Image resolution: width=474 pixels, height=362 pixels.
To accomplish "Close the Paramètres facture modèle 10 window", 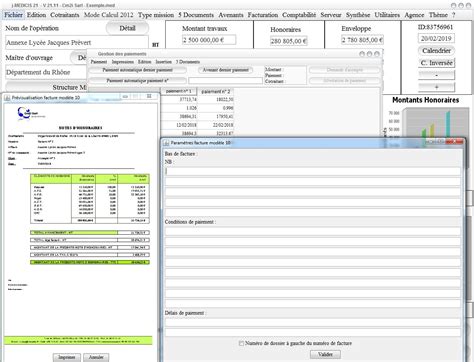I will [455, 142].
